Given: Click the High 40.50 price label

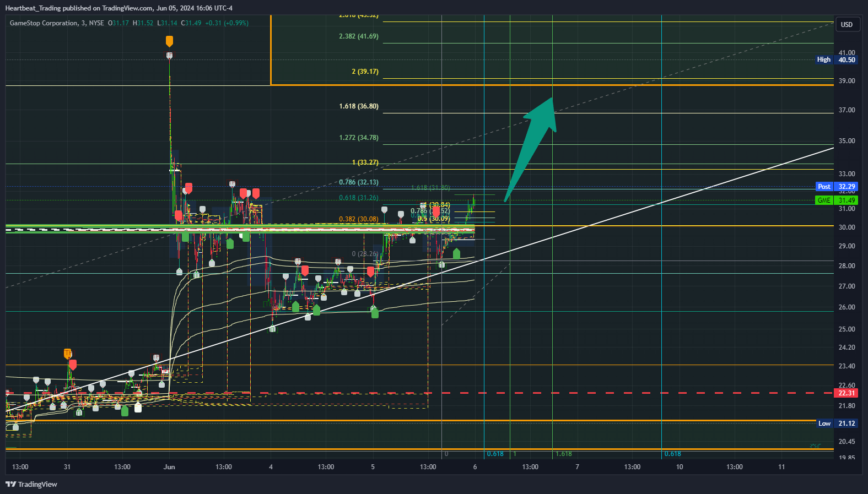Looking at the screenshot, I should (837, 59).
